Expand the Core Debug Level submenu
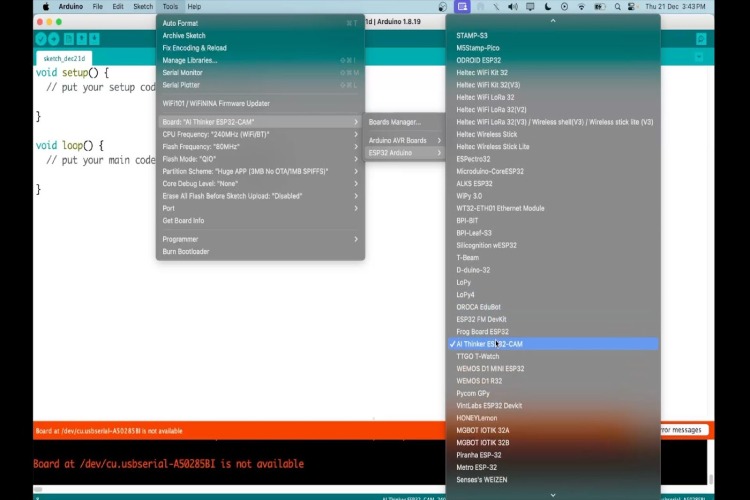 point(260,184)
